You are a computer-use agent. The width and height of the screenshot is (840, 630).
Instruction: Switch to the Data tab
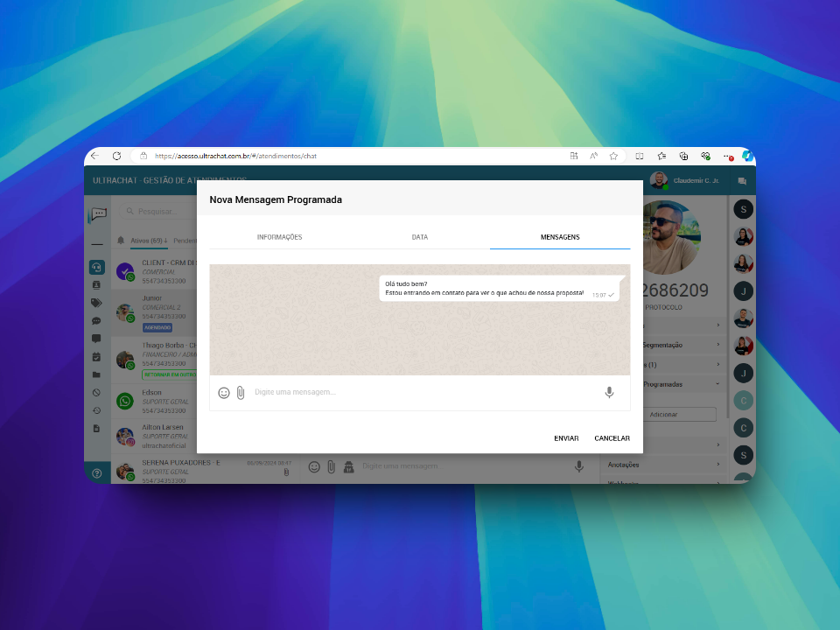click(x=420, y=237)
